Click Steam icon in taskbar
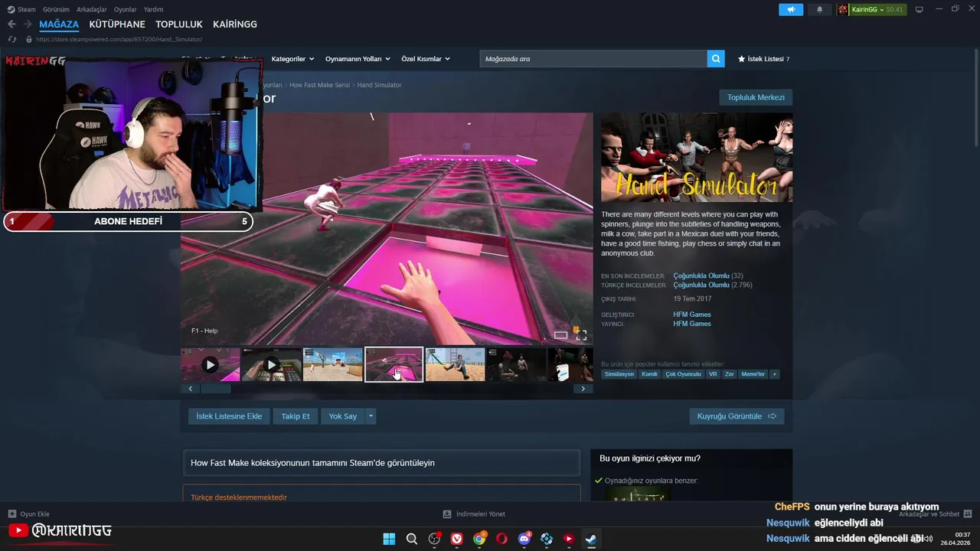The height and width of the screenshot is (551, 980). pos(591,539)
